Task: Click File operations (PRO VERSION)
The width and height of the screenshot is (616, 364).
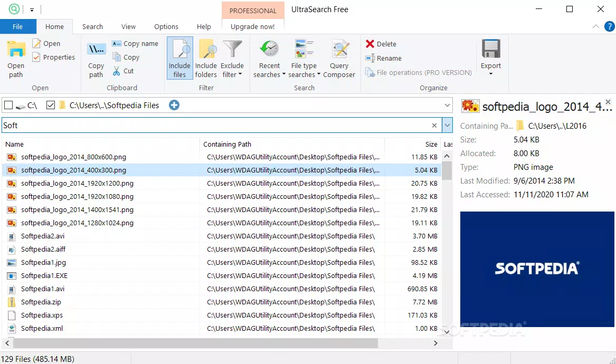Action: 419,73
